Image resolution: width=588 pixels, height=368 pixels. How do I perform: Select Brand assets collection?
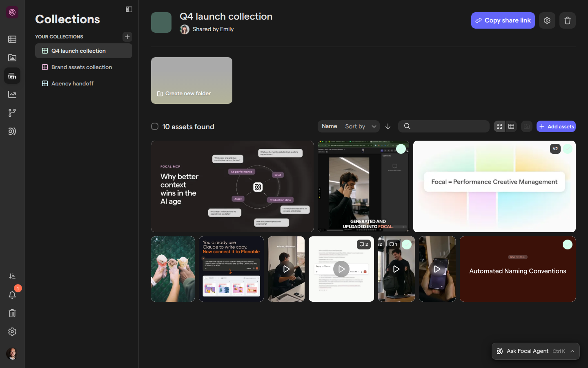[x=84, y=67]
